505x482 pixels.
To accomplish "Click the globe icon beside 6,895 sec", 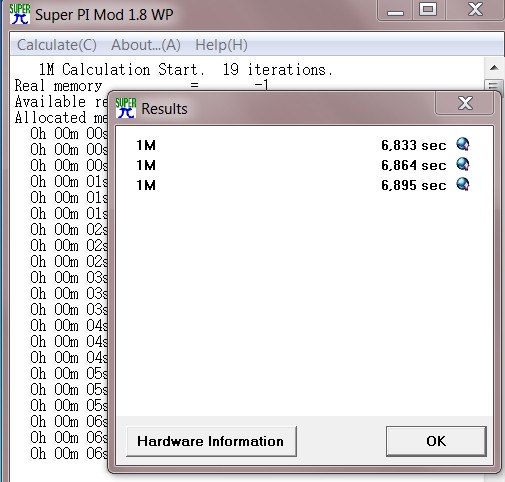I will tap(463, 184).
